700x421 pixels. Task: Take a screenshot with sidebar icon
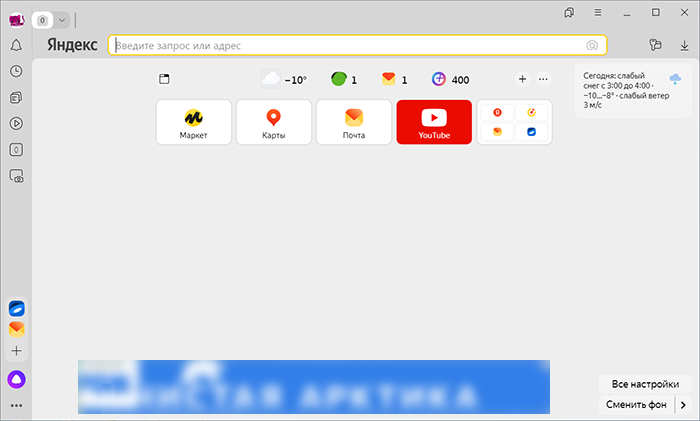click(x=16, y=176)
